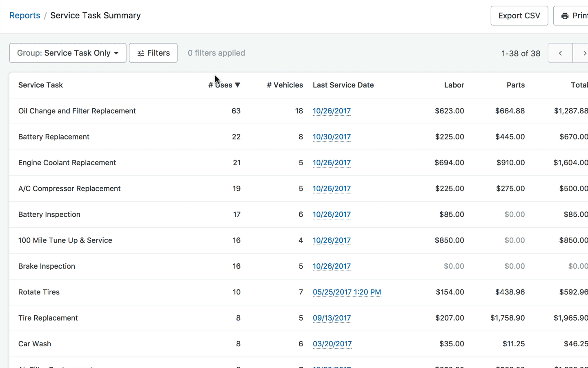This screenshot has height=368, width=588.
Task: Open Battery Replacement's 10/30/2017 service date link
Action: [x=332, y=137]
